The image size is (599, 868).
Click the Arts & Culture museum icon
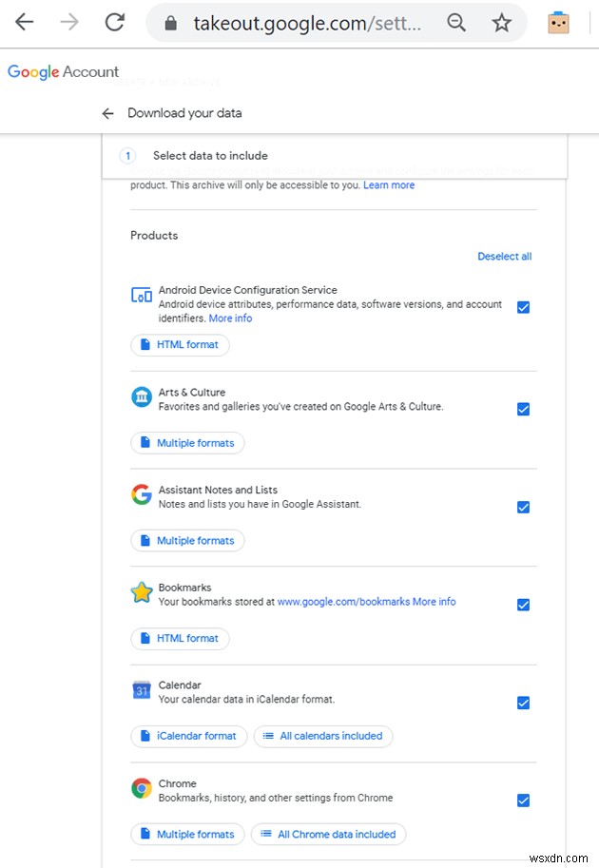click(x=141, y=397)
